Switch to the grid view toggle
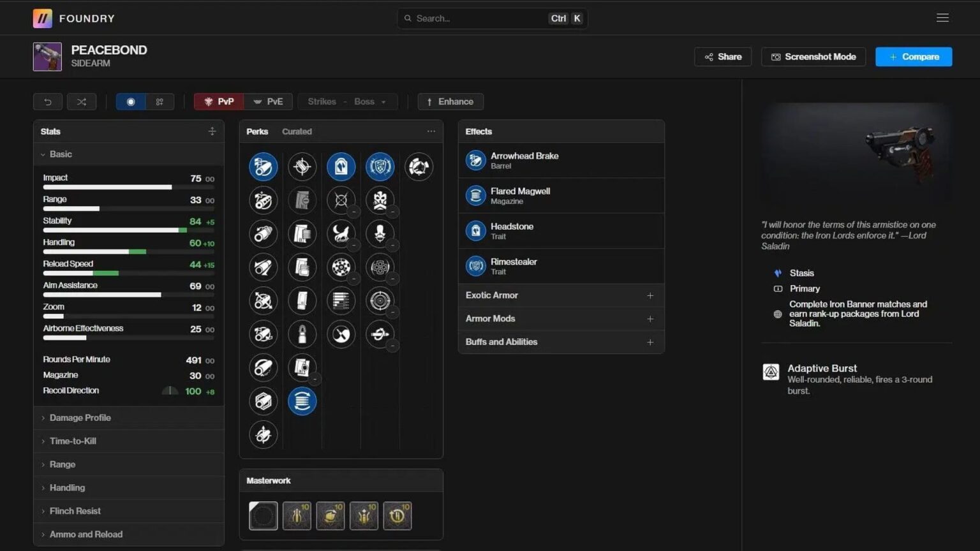This screenshot has height=551, width=980. click(x=160, y=101)
